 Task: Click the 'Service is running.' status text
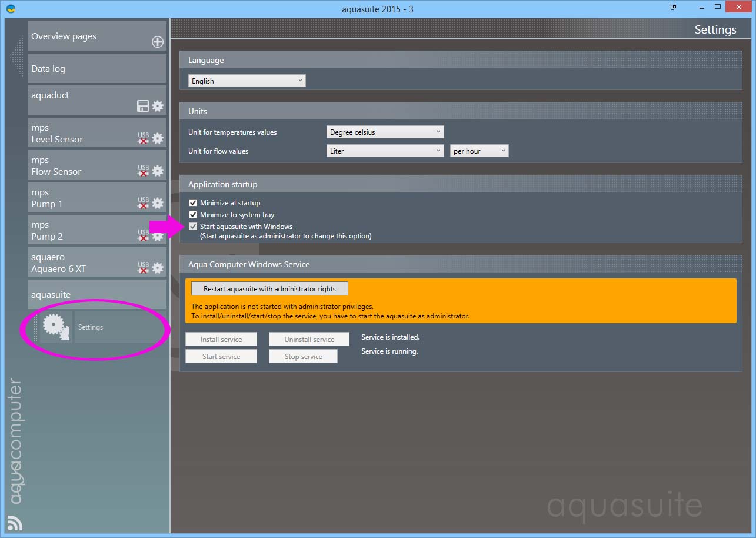point(389,351)
